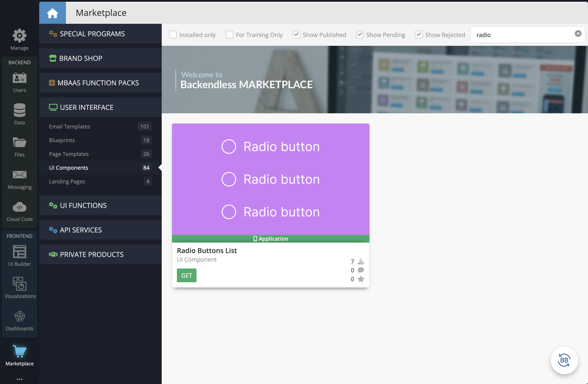Open the Files folder icon

pyautogui.click(x=20, y=142)
